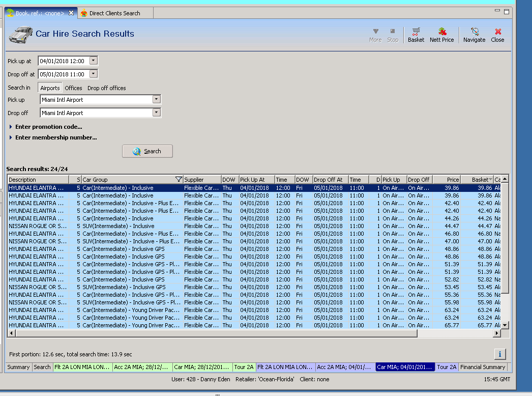Click the Search button

(147, 151)
